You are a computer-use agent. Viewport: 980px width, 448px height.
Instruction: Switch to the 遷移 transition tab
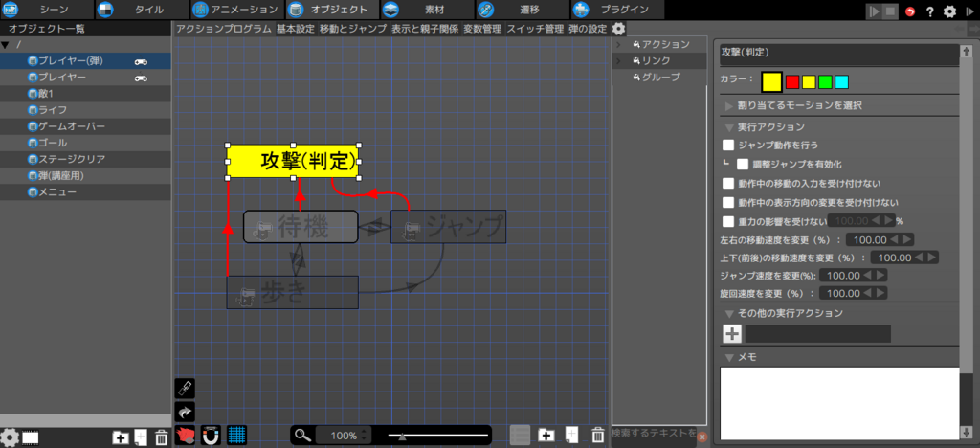pos(521,10)
